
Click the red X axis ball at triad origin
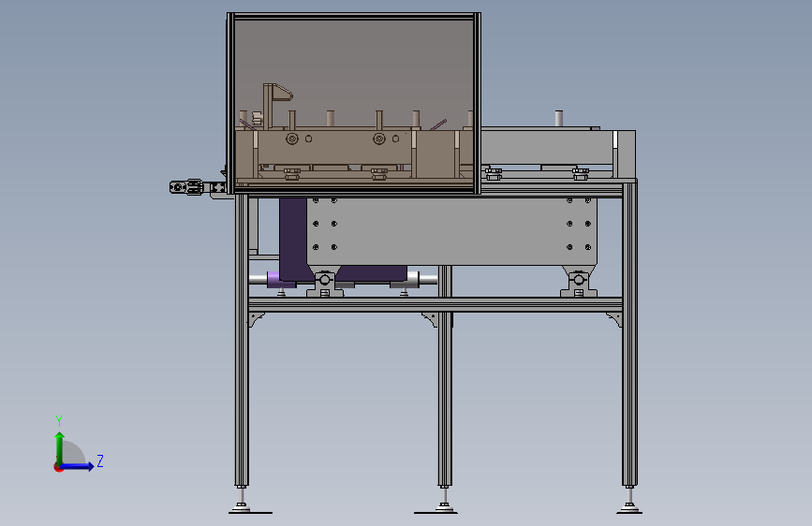58,467
